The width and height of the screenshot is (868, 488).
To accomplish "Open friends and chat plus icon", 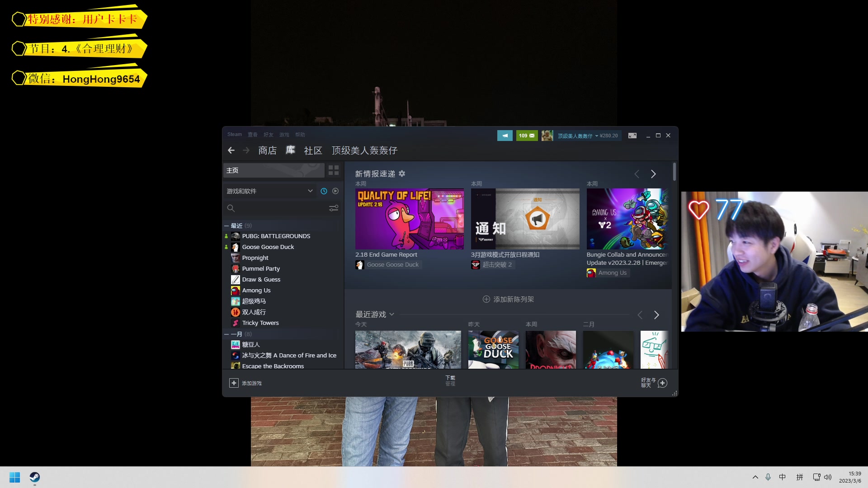I will 663,383.
